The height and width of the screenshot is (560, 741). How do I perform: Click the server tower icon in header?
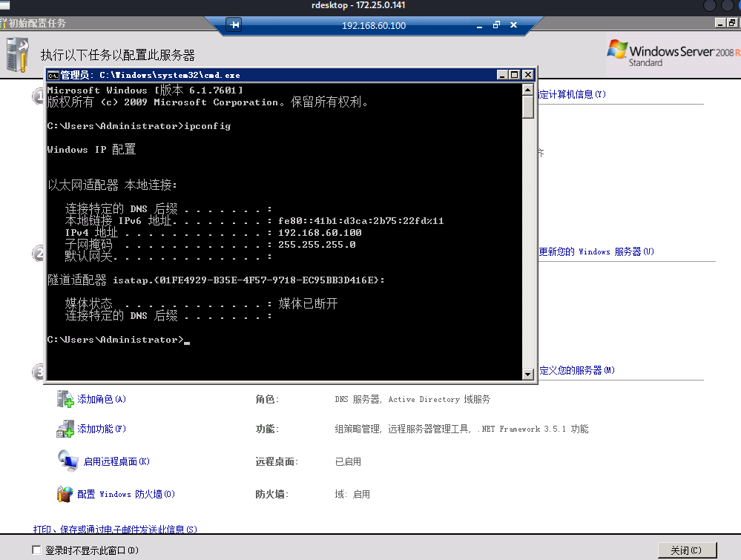(x=18, y=56)
